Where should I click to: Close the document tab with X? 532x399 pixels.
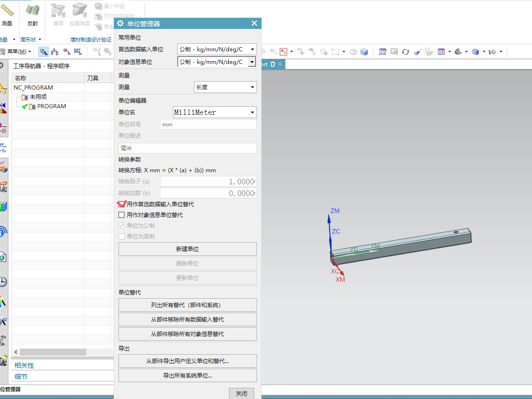[280, 64]
